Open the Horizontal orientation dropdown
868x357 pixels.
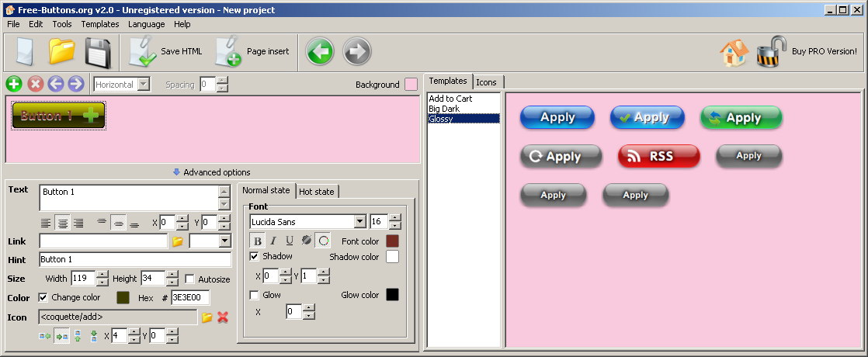pyautogui.click(x=144, y=84)
